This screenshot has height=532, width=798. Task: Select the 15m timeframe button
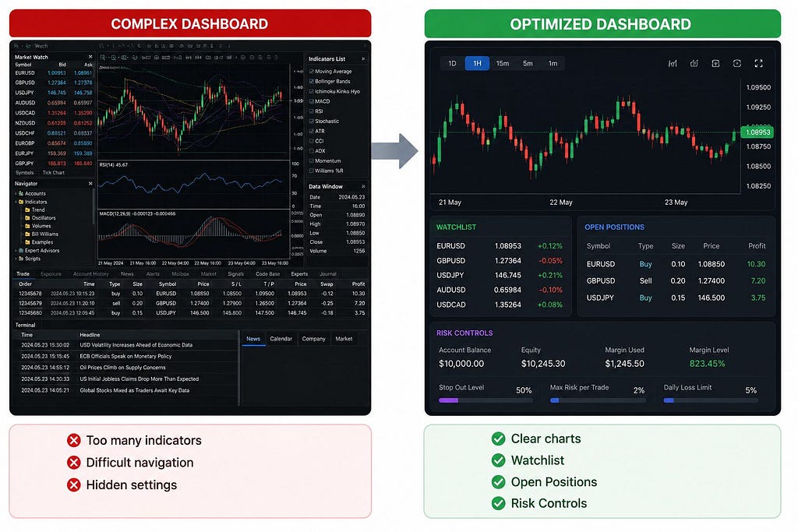[503, 64]
